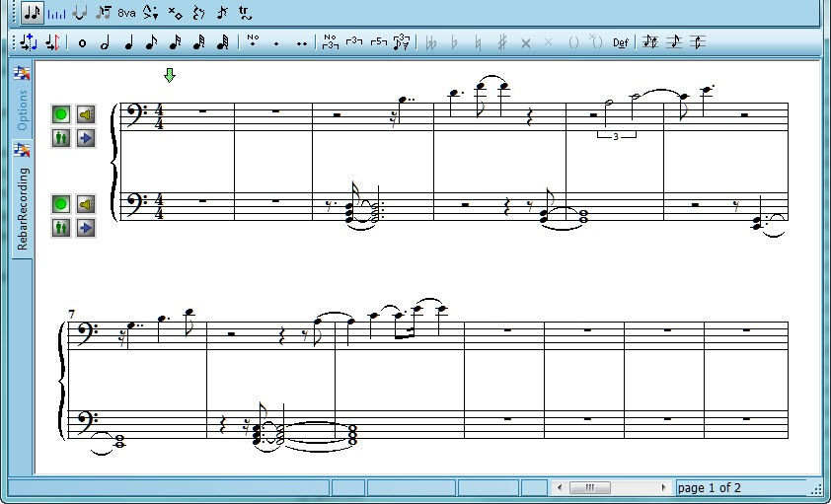Select the quintuplet tuplet tool

pyautogui.click(x=378, y=42)
